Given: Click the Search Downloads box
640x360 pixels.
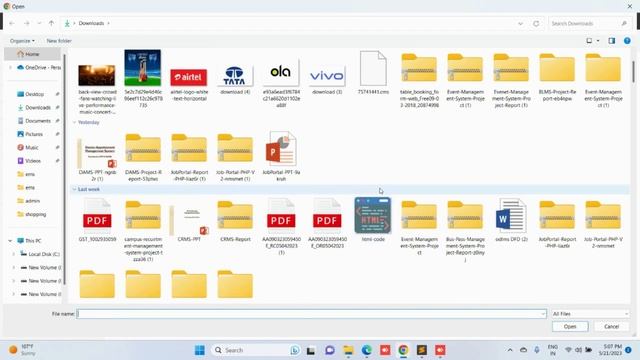Looking at the screenshot, I should [589, 24].
